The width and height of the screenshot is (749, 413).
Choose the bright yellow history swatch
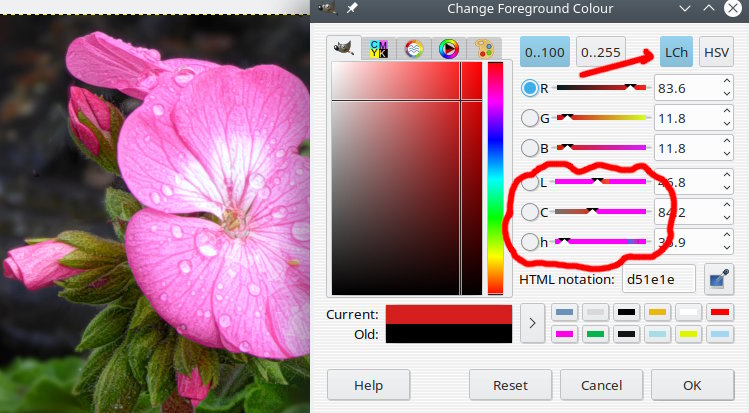688,334
